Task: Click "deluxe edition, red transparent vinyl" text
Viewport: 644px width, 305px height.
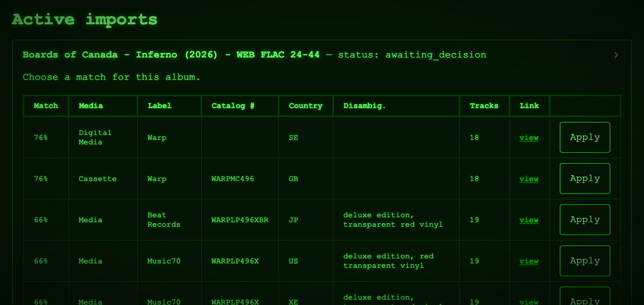Action: pos(388,261)
